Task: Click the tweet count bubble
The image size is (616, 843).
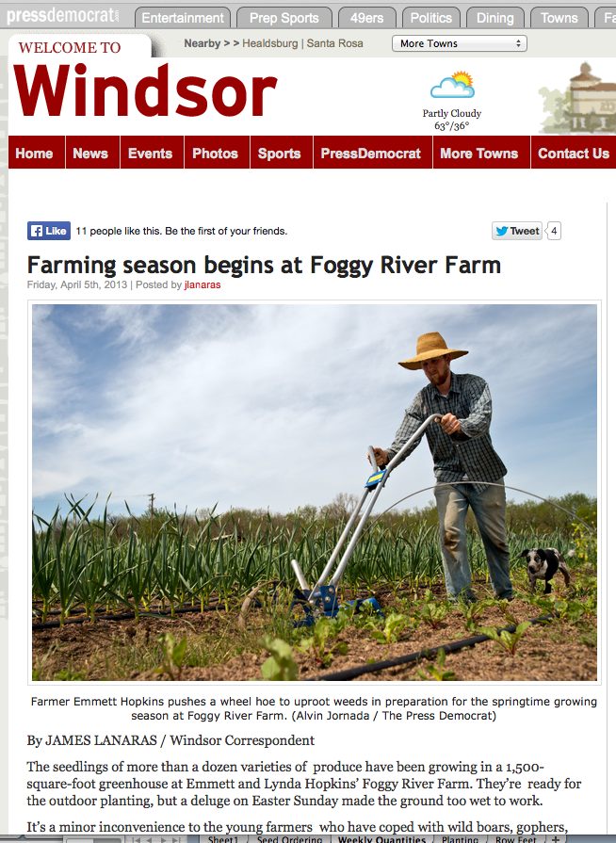Action: click(x=554, y=231)
